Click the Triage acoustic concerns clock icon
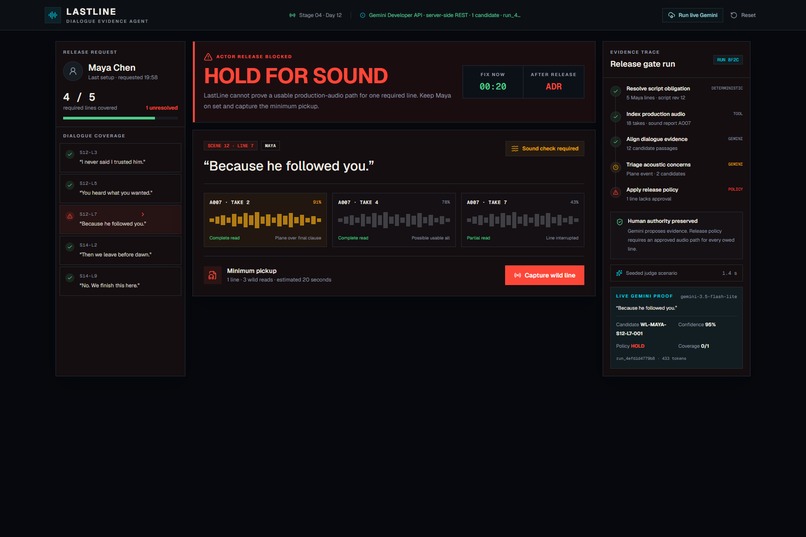This screenshot has width=806, height=537. [x=615, y=167]
